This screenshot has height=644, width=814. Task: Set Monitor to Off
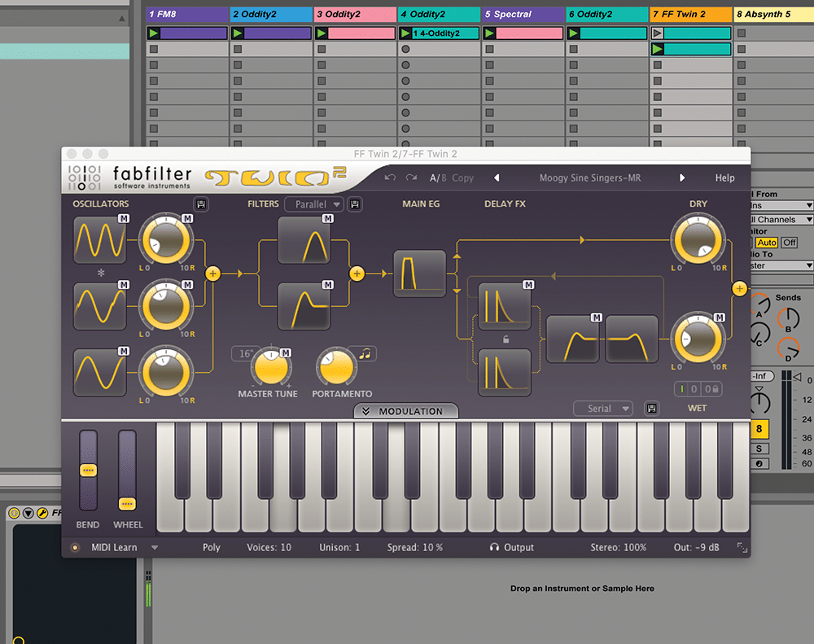[789, 243]
